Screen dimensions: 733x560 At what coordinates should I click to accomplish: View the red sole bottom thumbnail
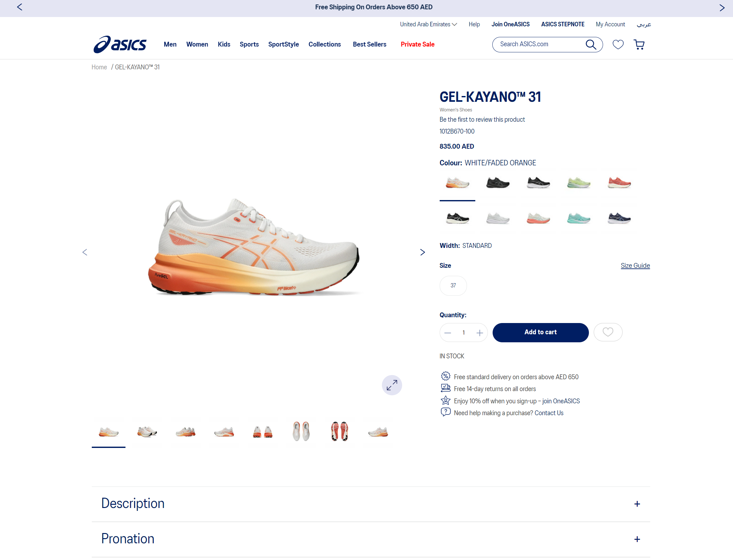(x=339, y=432)
